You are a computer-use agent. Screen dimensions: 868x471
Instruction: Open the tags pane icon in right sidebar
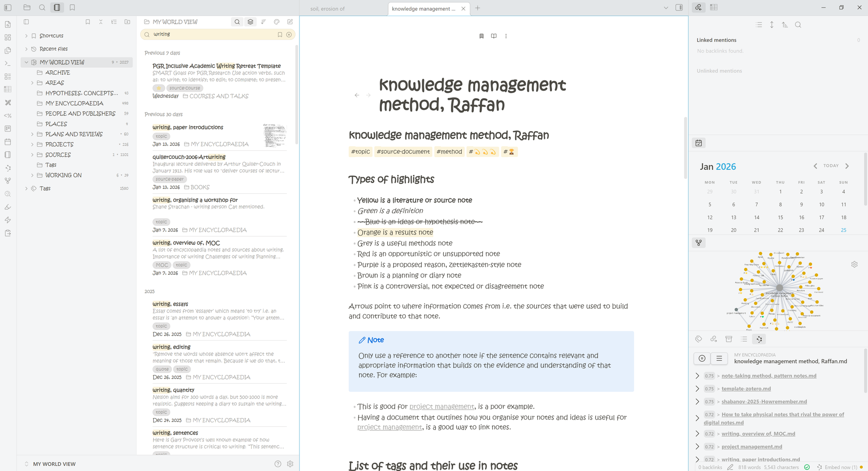pos(698,339)
